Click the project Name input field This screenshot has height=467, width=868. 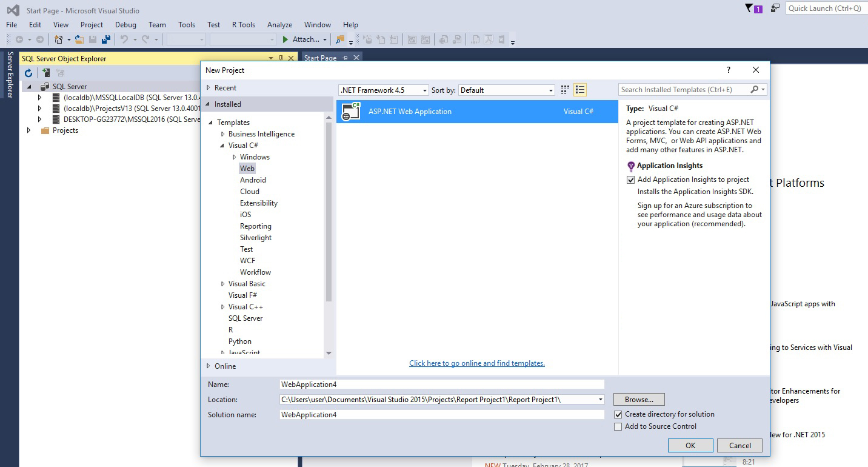tap(442, 385)
